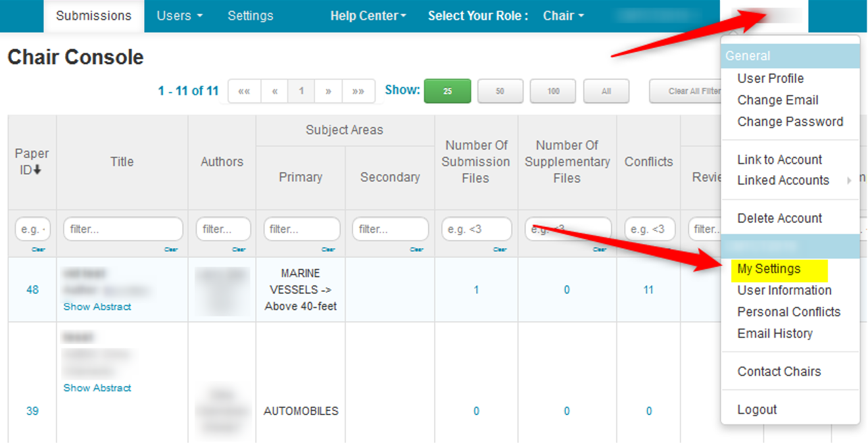The image size is (868, 448).
Task: Open paper ID 39 link
Action: point(32,411)
